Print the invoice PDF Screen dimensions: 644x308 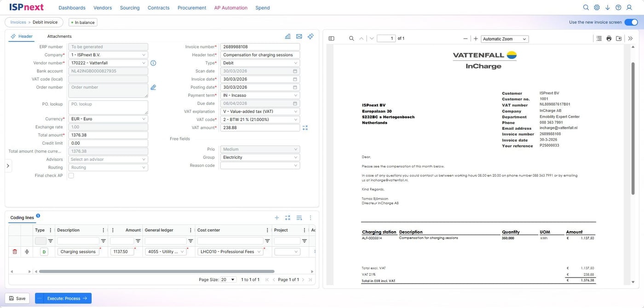(x=609, y=39)
